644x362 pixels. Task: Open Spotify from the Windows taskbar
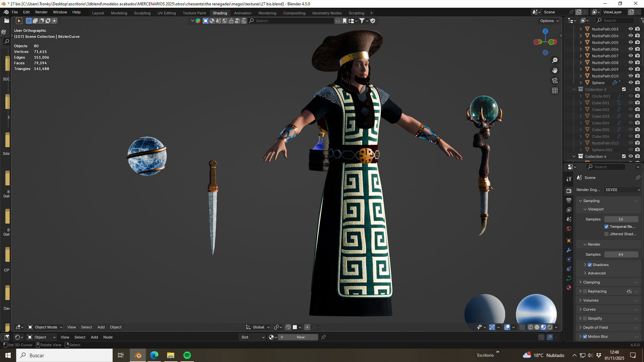pos(187,355)
